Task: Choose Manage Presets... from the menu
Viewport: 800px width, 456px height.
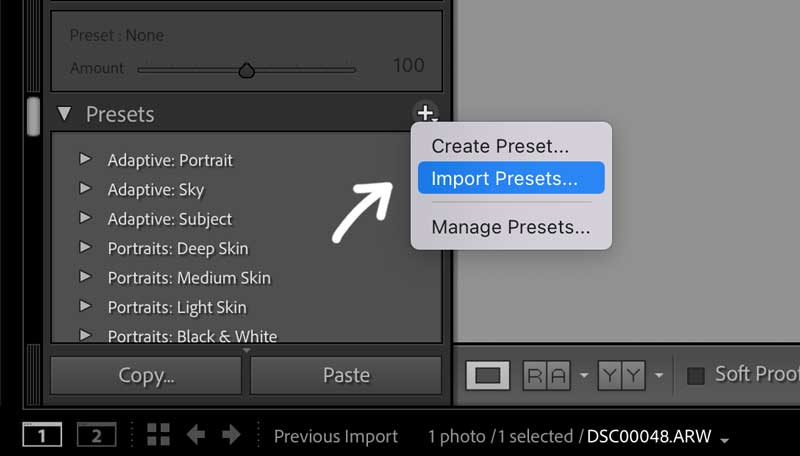Action: [510, 227]
